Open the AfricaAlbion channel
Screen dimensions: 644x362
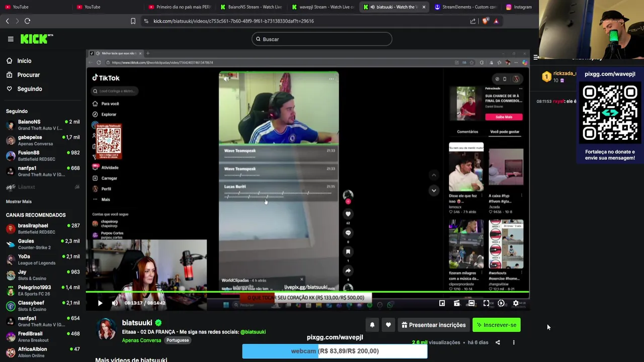(x=43, y=352)
